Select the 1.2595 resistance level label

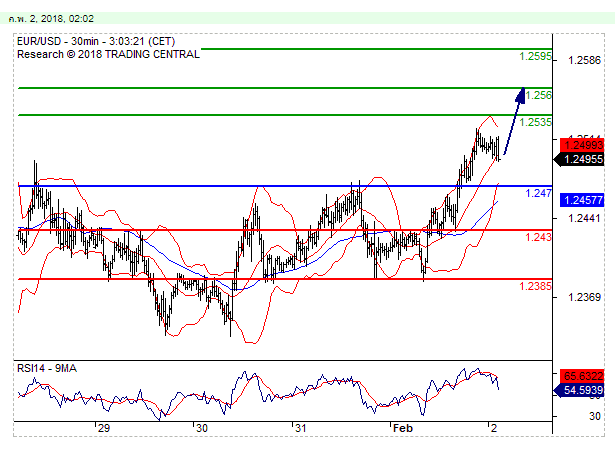click(537, 57)
